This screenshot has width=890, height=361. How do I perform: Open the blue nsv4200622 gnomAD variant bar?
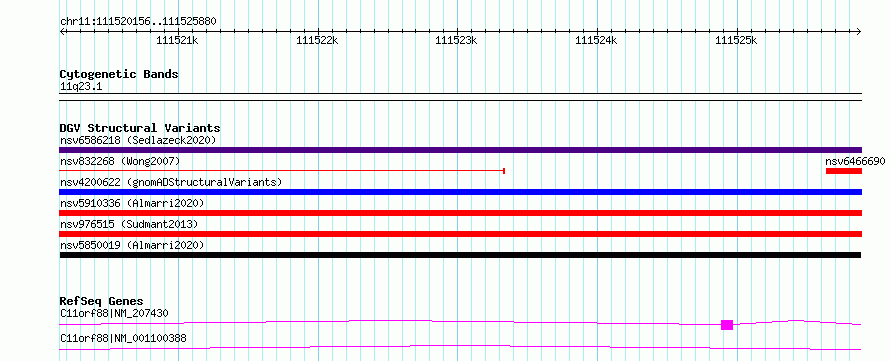tap(460, 192)
